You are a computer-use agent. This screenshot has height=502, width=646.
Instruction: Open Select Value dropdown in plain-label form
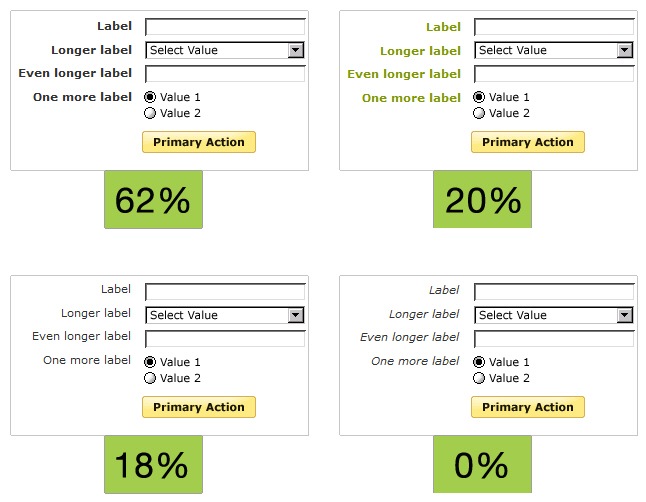(225, 315)
